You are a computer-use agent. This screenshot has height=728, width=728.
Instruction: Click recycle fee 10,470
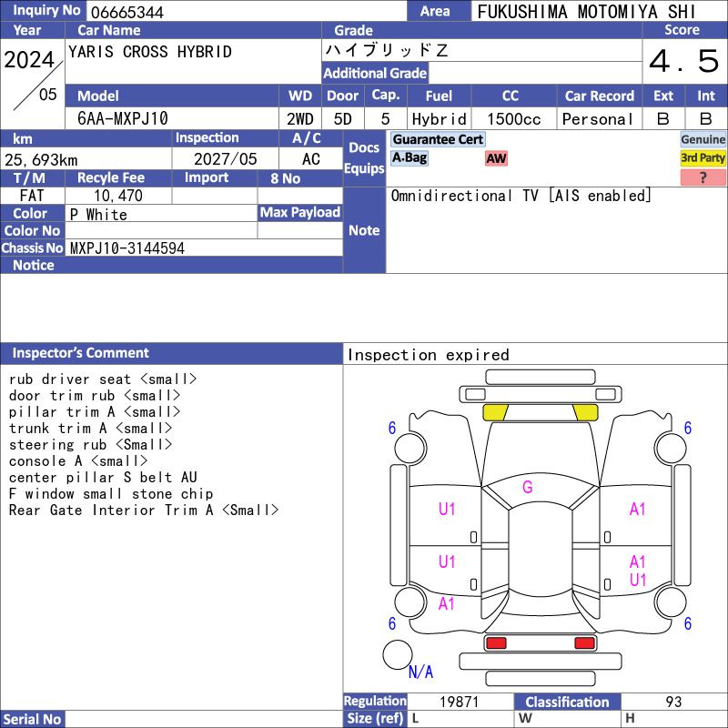click(118, 196)
